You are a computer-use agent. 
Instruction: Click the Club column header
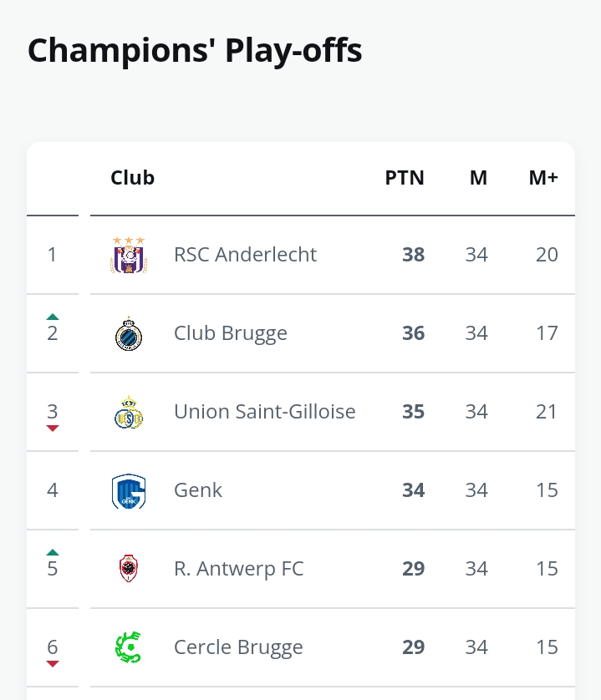[133, 178]
